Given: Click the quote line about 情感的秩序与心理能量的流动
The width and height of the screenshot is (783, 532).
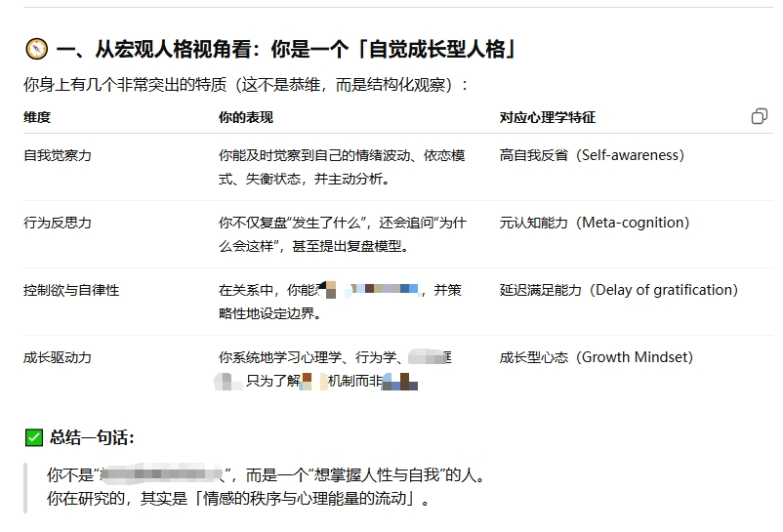Looking at the screenshot, I should (x=238, y=499).
